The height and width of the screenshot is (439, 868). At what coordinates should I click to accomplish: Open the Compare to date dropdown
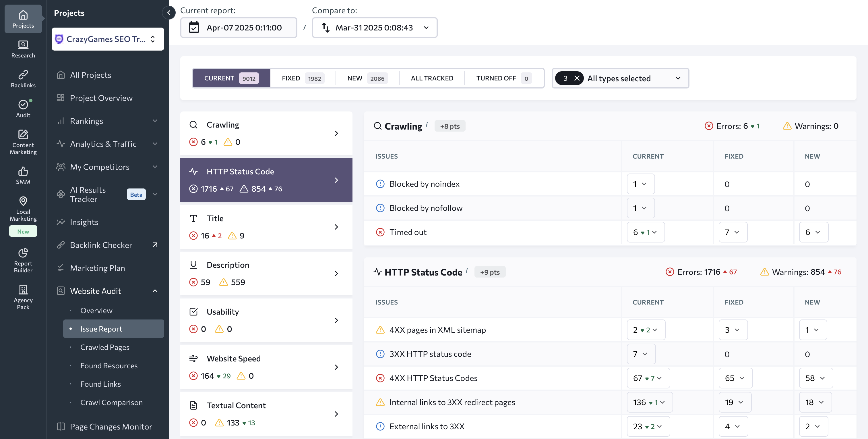pyautogui.click(x=374, y=28)
